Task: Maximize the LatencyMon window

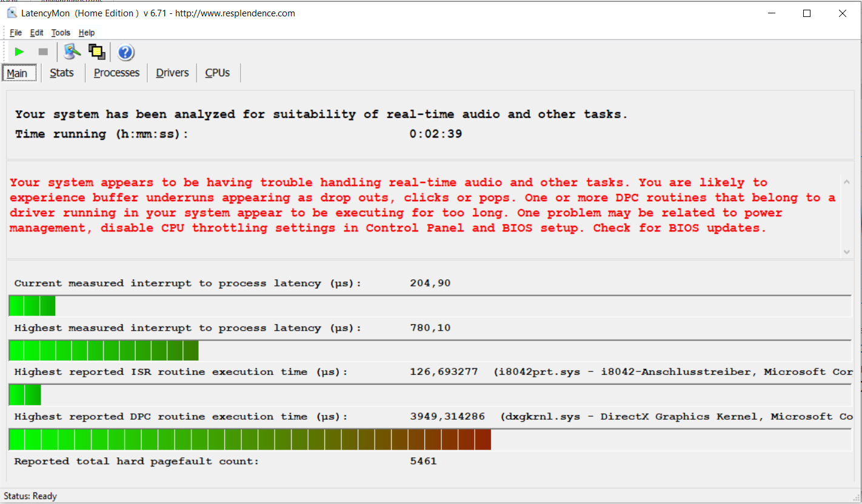Action: pyautogui.click(x=807, y=13)
